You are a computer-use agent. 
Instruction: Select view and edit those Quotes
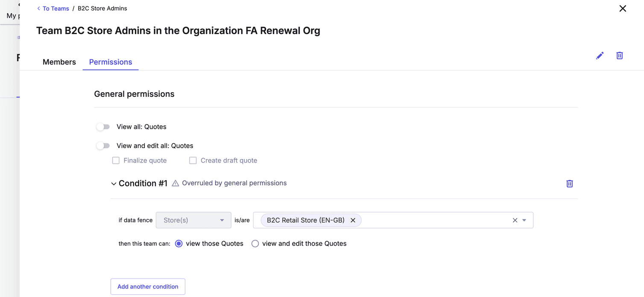255,244
